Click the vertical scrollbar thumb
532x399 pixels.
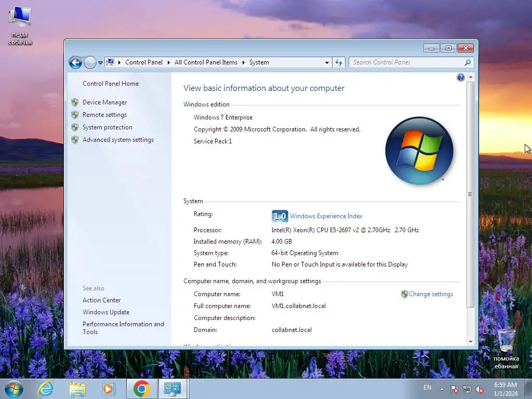[x=471, y=194]
